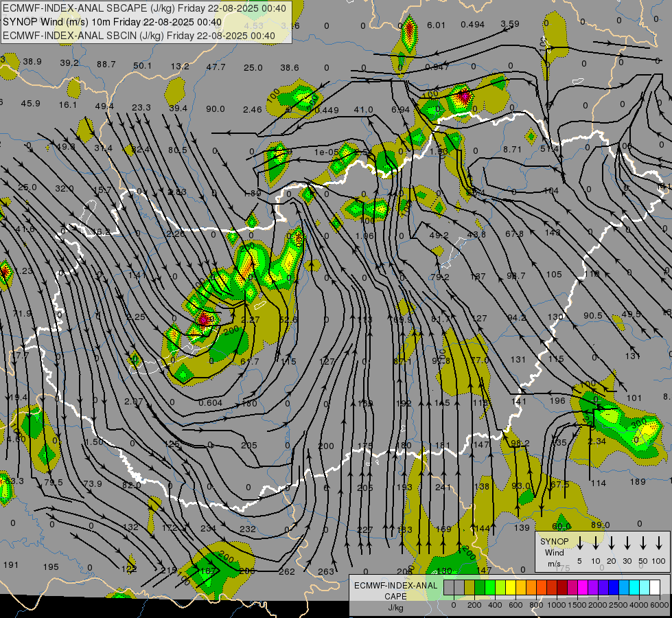Click the map value '263'
Image resolution: width=672 pixels, height=618 pixels.
(x=326, y=572)
